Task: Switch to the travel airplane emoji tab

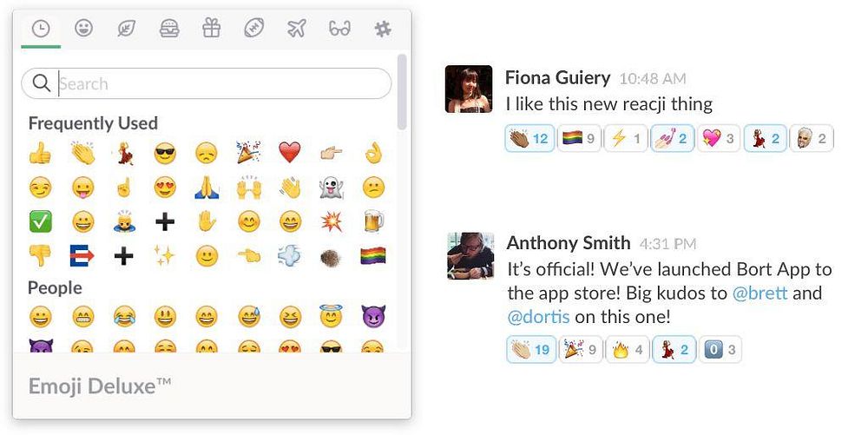Action: (x=297, y=29)
